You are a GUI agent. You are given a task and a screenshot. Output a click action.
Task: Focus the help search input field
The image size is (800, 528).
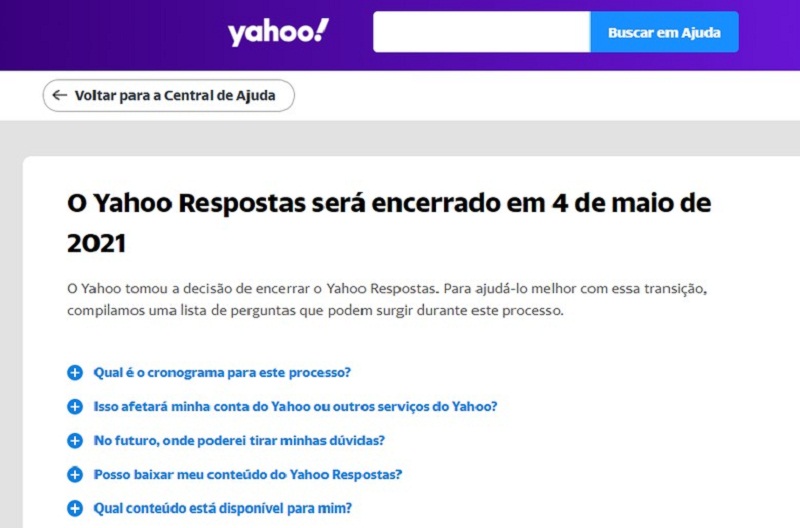coord(482,32)
